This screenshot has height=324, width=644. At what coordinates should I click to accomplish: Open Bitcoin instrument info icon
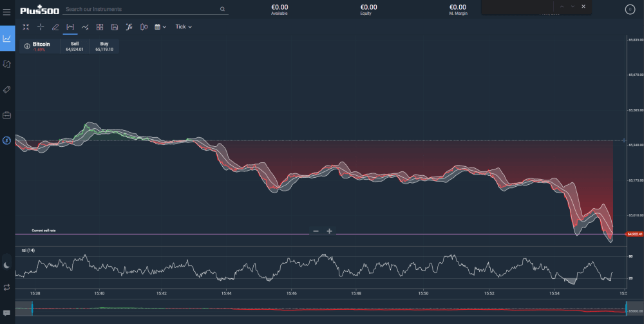[27, 46]
